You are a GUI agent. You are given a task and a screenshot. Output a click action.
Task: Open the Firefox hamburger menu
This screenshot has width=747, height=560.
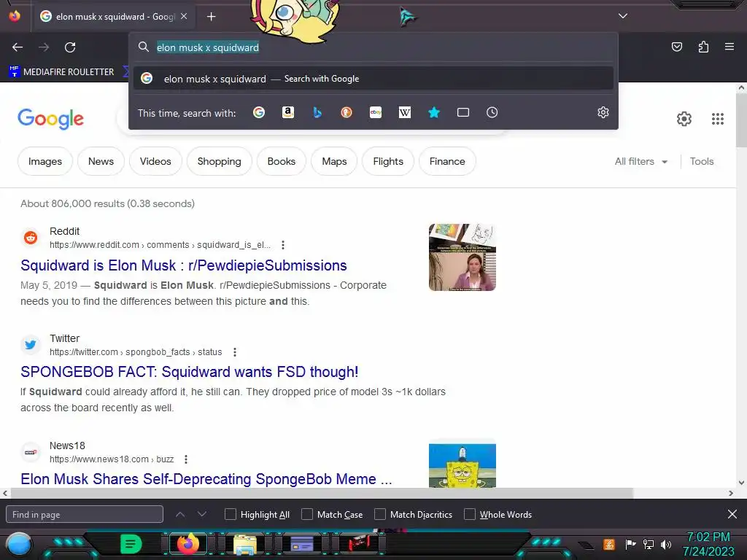pos(729,47)
